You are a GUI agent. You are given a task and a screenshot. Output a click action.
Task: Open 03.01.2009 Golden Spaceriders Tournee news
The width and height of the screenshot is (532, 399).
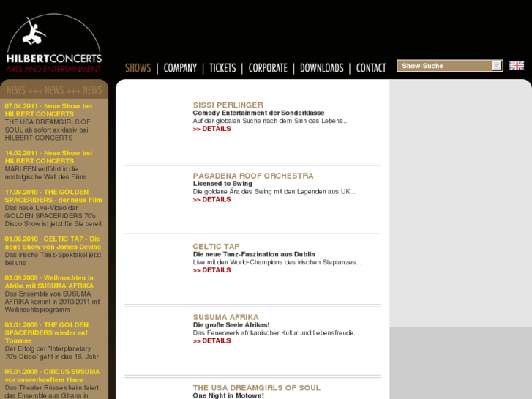tap(47, 332)
